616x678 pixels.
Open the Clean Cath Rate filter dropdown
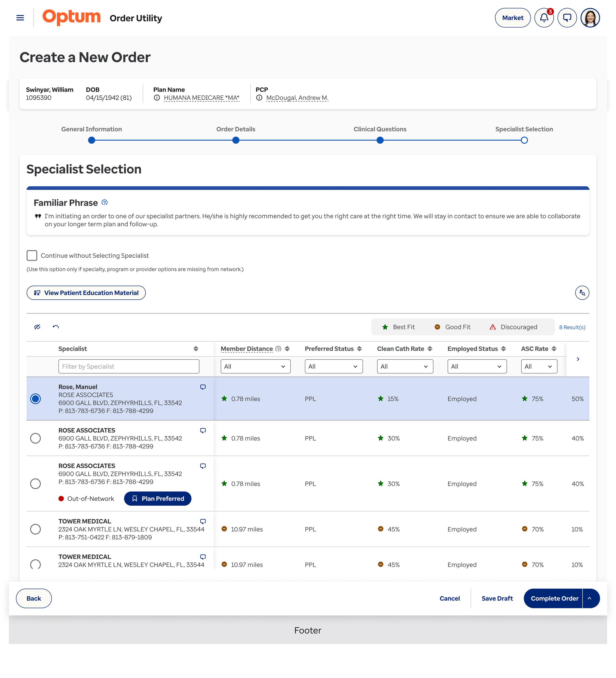[x=405, y=366]
